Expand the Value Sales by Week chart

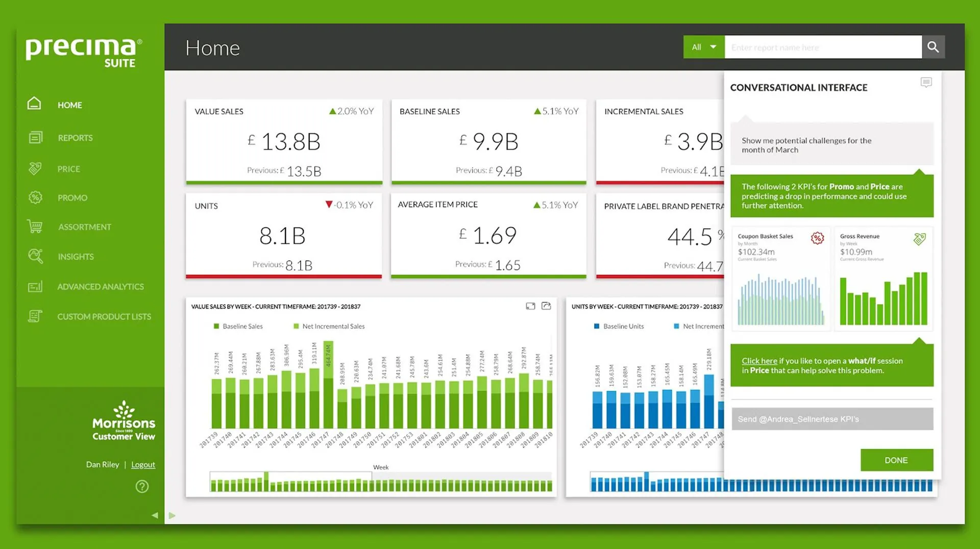click(530, 306)
